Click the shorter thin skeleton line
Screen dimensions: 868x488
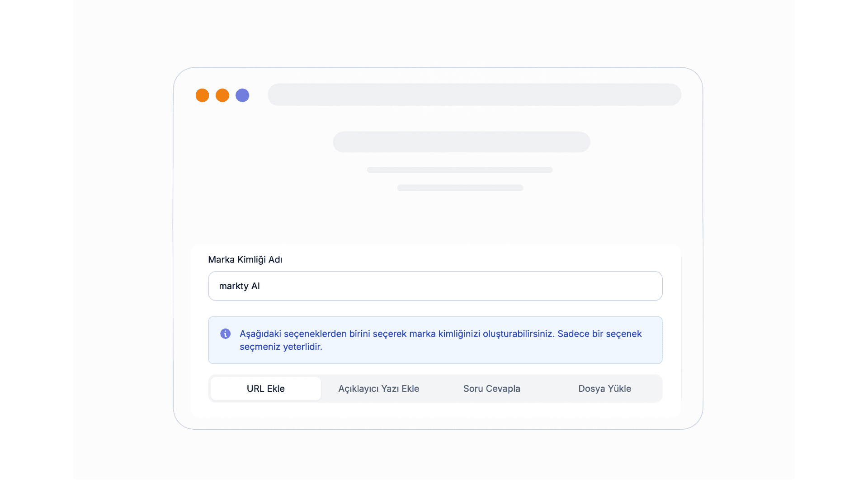coord(460,188)
